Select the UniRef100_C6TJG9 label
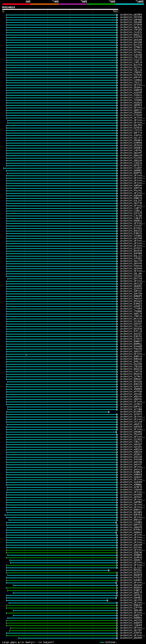 [131, 422]
